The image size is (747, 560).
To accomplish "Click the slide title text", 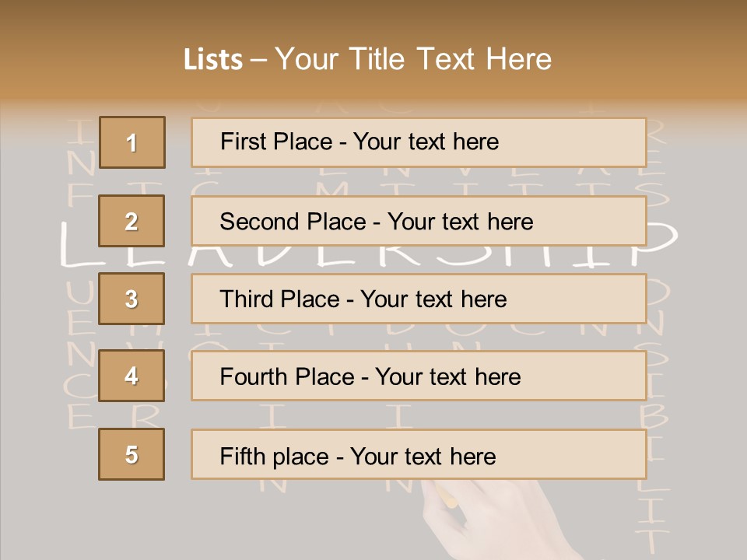I will pos(367,59).
